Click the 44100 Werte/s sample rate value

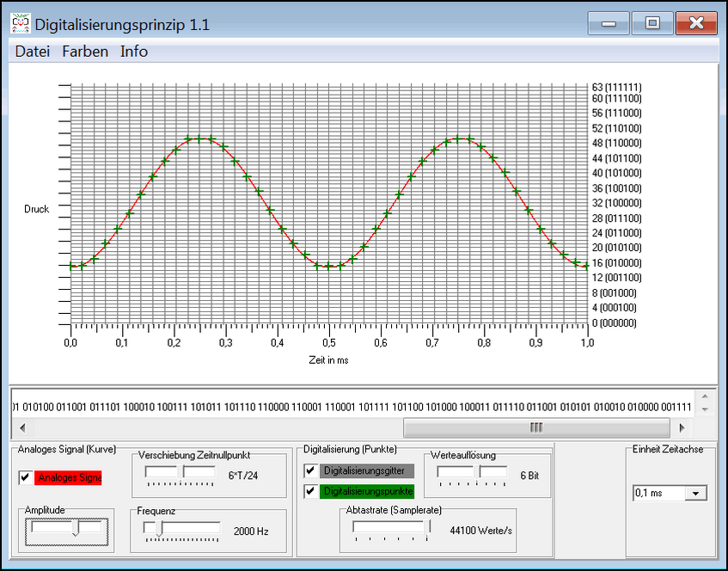(x=481, y=531)
